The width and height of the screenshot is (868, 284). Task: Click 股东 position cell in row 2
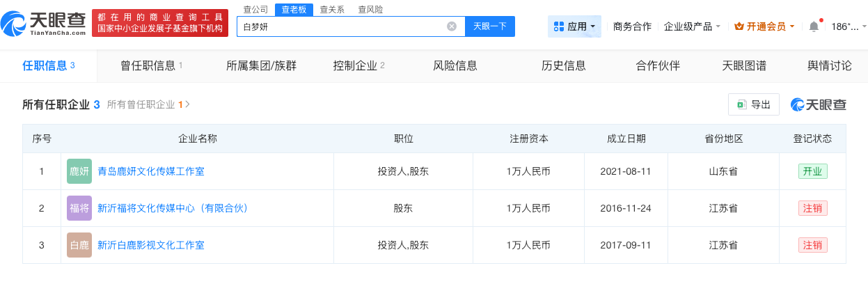pos(404,208)
